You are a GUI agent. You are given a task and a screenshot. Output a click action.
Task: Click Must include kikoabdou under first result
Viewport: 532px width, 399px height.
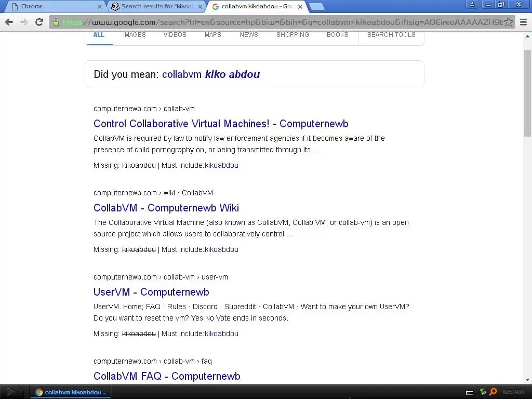click(x=221, y=165)
